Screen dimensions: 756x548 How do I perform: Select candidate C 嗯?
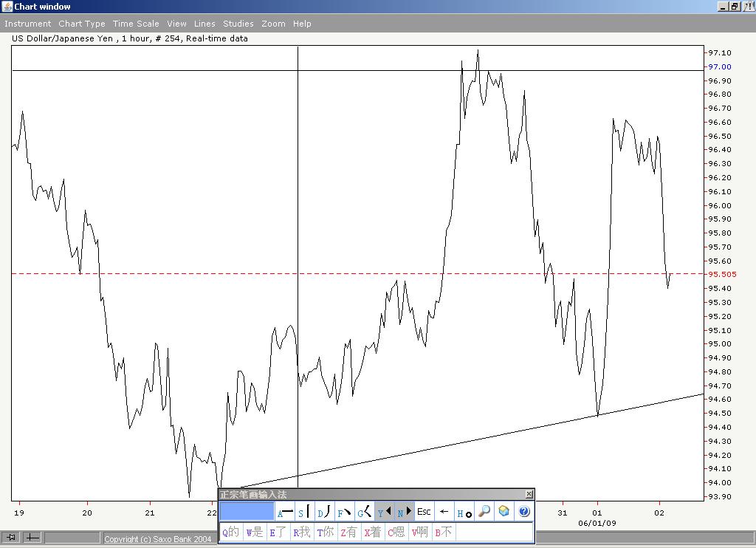pos(396,532)
